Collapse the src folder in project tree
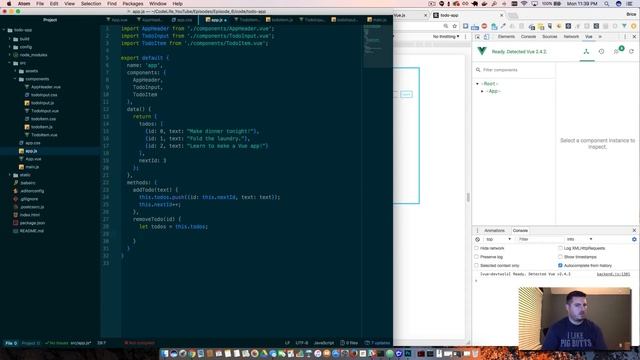This screenshot has height=360, width=640. coord(9,63)
